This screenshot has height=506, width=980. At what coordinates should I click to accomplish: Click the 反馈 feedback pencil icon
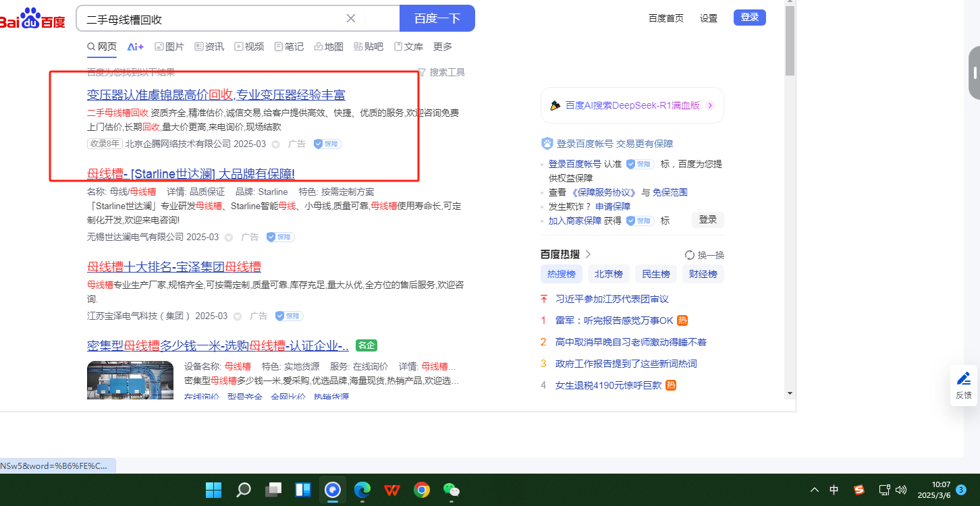[964, 378]
